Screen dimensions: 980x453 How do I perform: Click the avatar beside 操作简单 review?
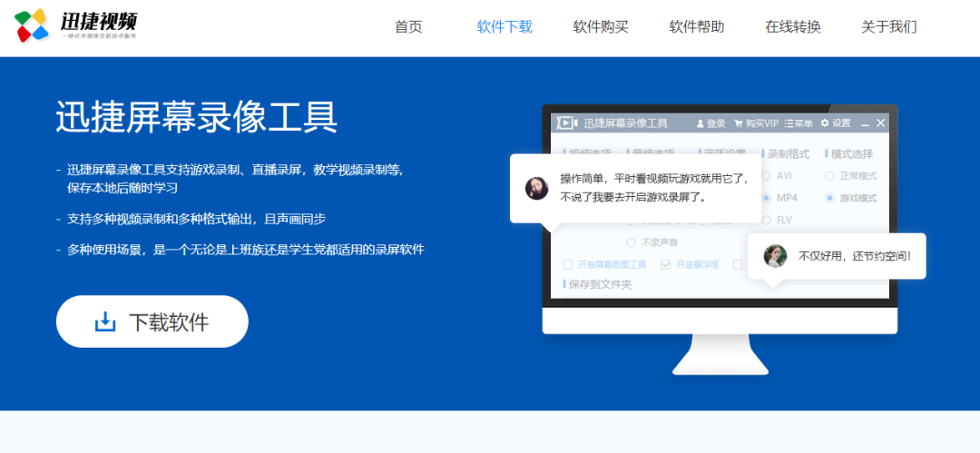(537, 188)
